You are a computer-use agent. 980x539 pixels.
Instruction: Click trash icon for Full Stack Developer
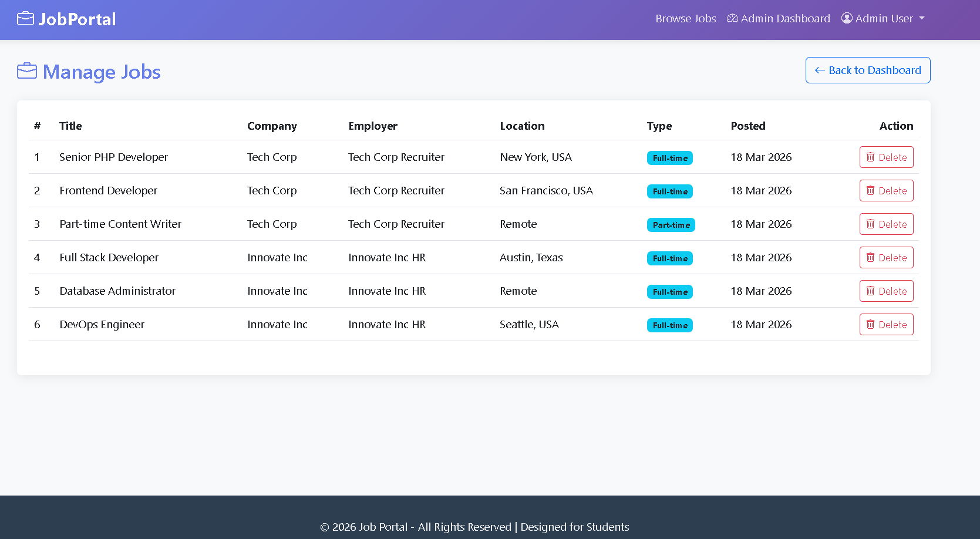click(870, 257)
